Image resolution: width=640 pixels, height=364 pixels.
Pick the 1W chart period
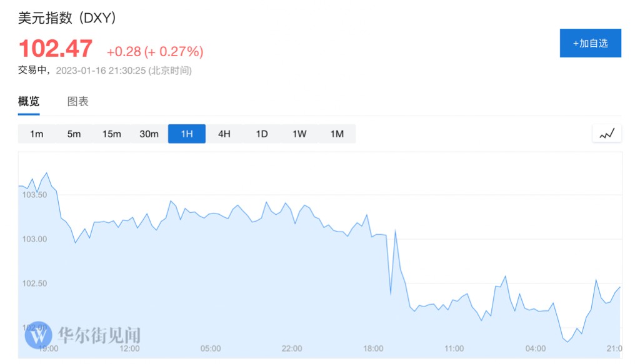tap(299, 134)
